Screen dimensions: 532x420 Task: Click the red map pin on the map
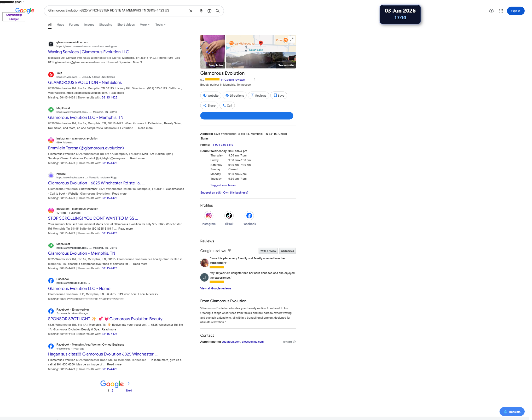point(261,43)
